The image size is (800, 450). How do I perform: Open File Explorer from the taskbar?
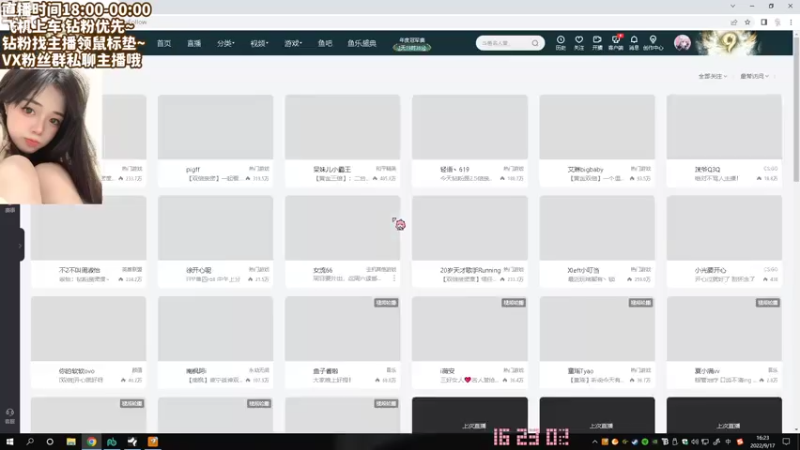(x=71, y=442)
